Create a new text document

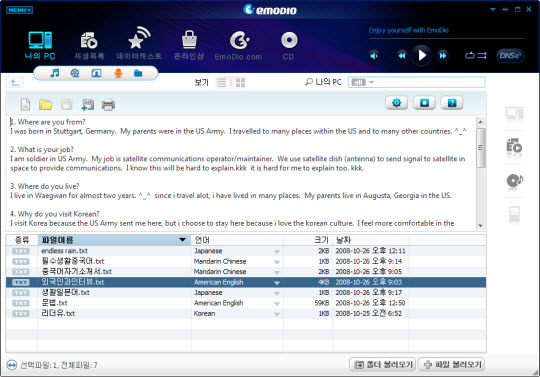point(25,104)
